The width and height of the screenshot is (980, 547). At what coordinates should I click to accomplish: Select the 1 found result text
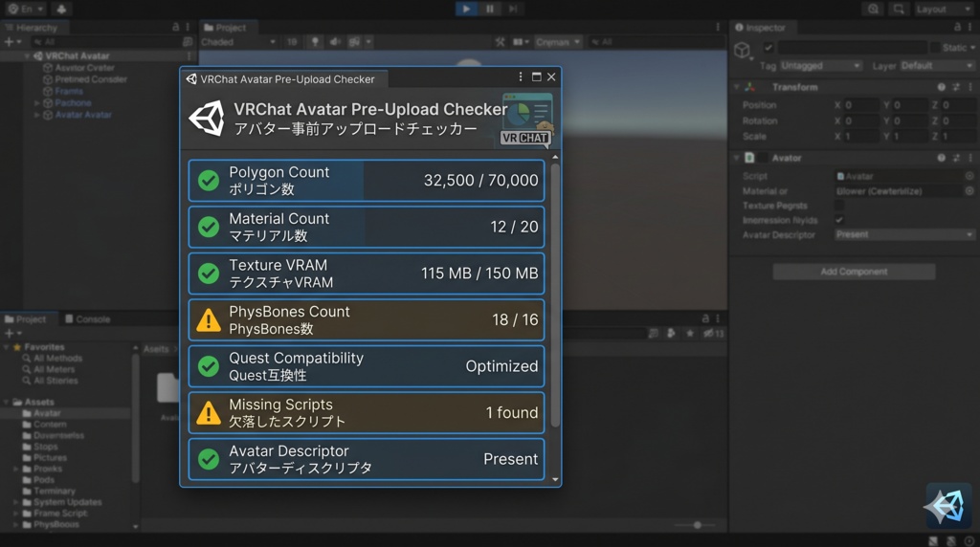click(x=511, y=413)
